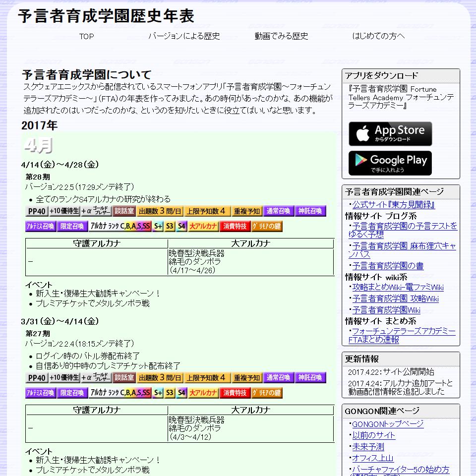
Task: Click the 2017年 year heading
Action: [x=40, y=125]
